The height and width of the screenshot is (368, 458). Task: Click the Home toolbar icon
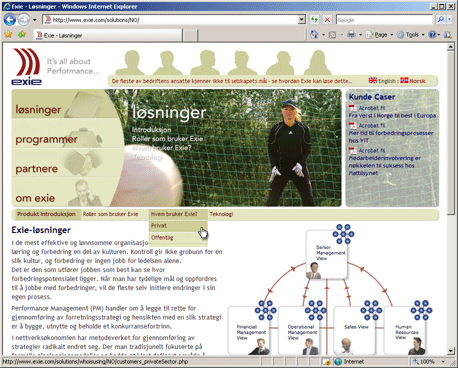[x=314, y=34]
